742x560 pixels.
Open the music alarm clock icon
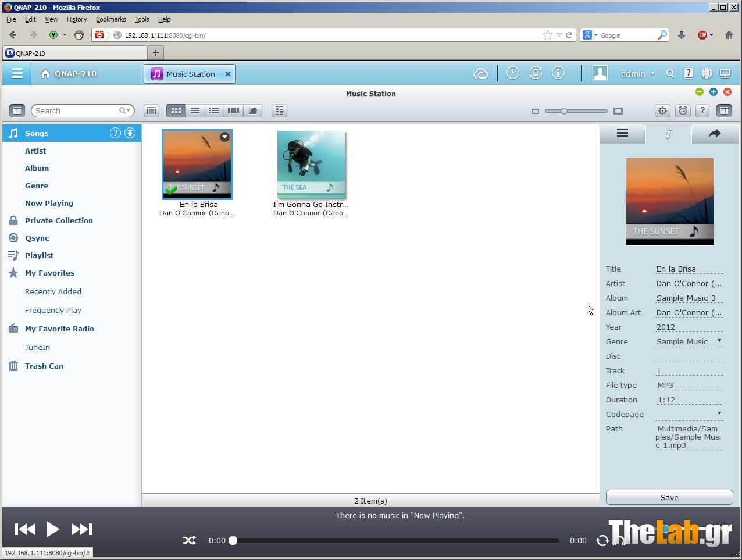click(x=683, y=110)
